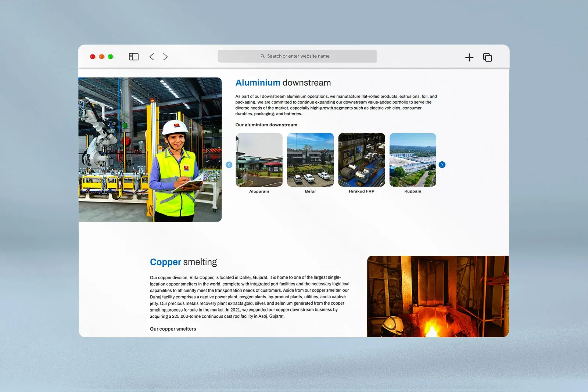Click the Birla Copper description paragraph
Viewport: 588px width, 392px height.
point(250,297)
